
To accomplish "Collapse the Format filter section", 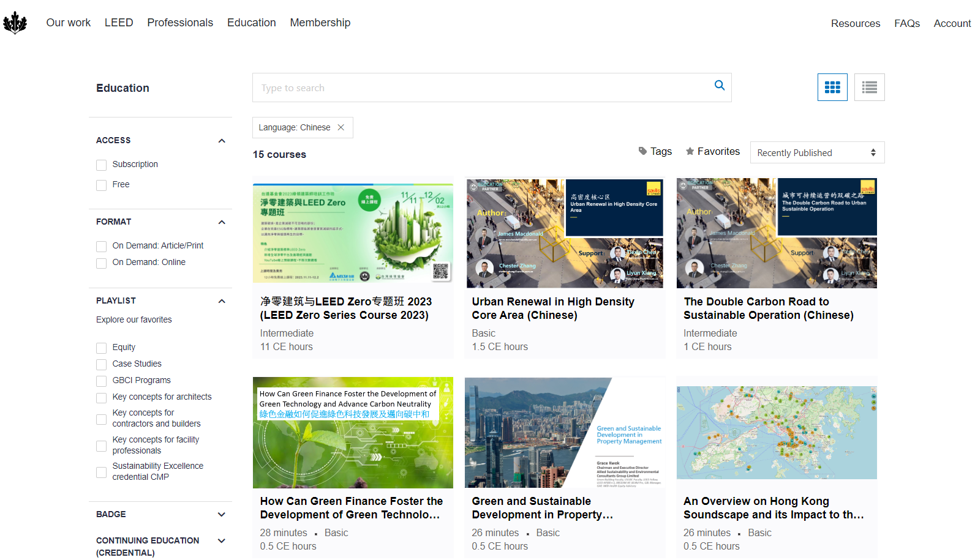I will click(222, 222).
